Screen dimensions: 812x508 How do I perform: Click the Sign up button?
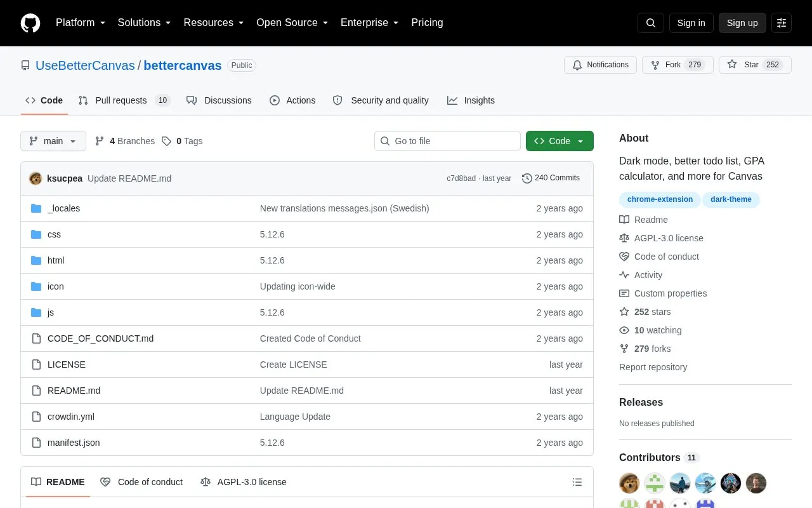pyautogui.click(x=742, y=23)
